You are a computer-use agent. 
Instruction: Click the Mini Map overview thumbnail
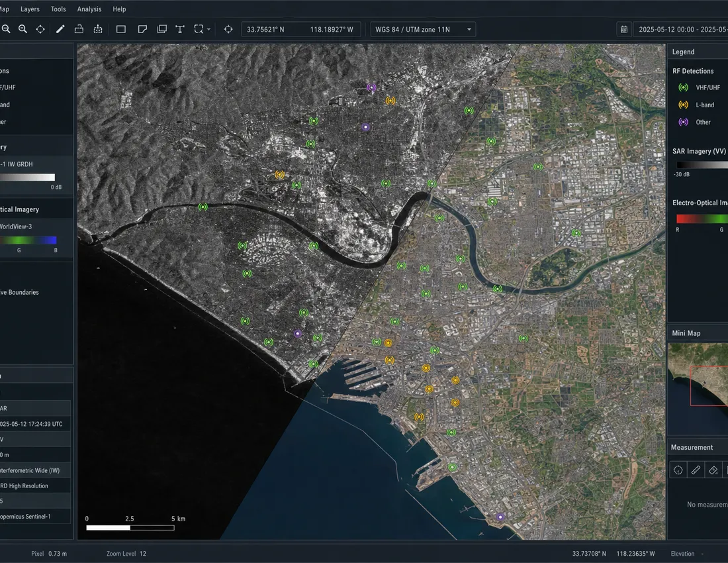[x=698, y=389]
